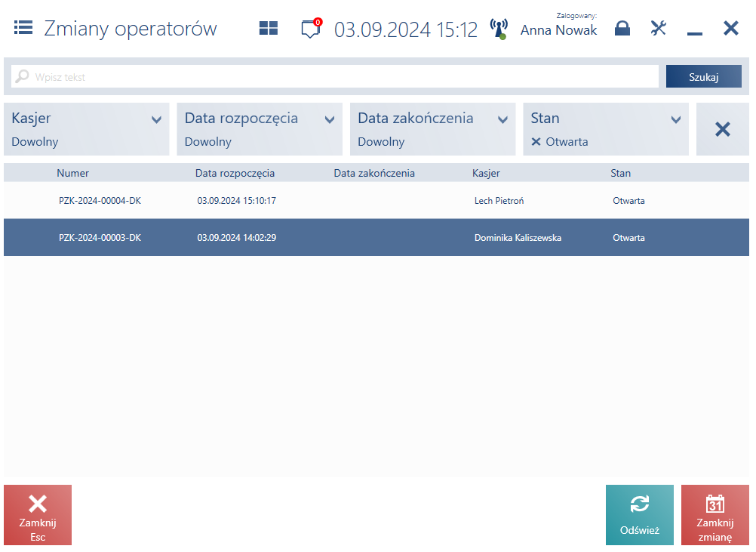Click the magnifier icon in search box
Image resolution: width=756 pixels, height=552 pixels.
pos(22,76)
